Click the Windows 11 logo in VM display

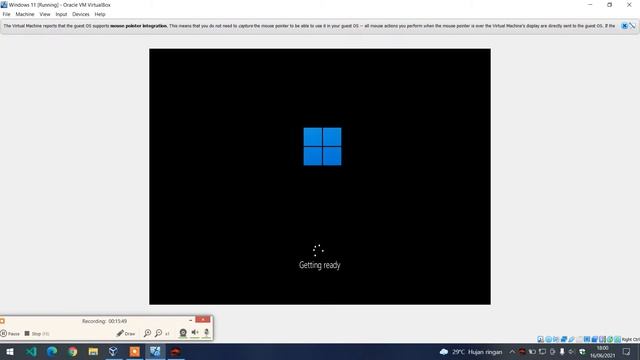coord(322,147)
